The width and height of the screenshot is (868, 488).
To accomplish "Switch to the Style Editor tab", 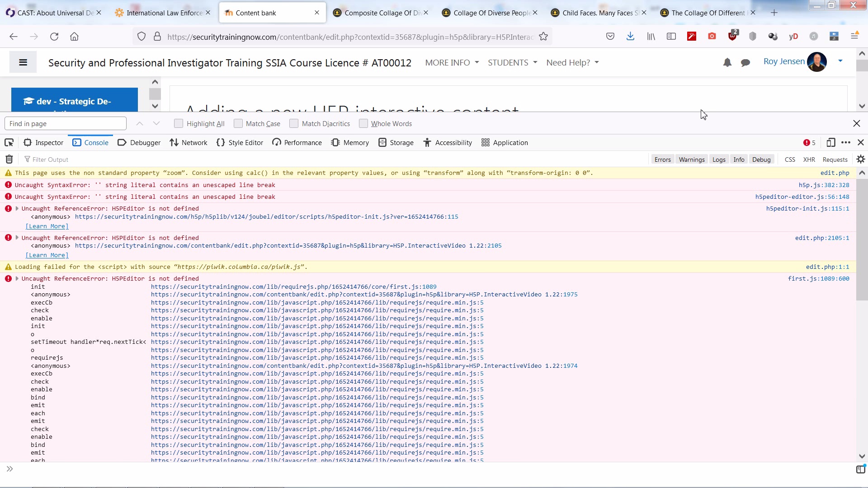I will [x=240, y=143].
